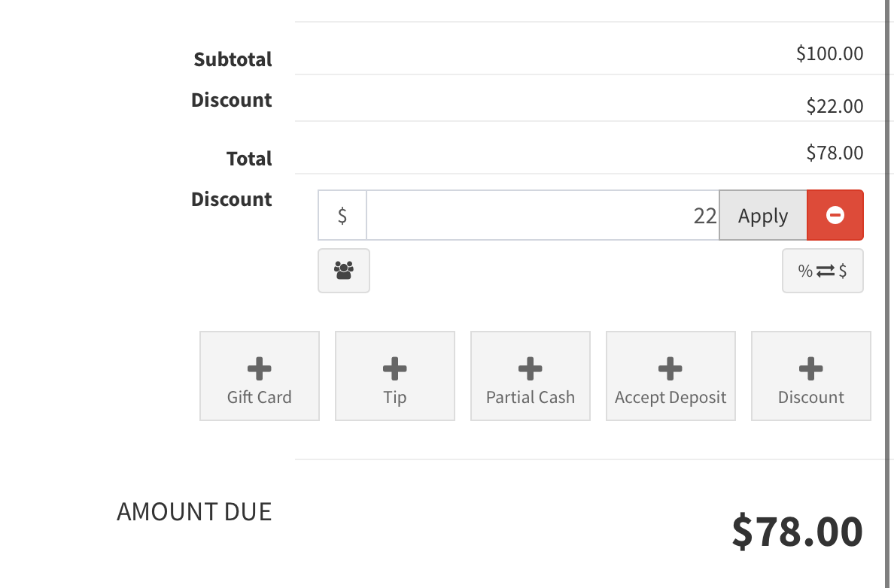894x588 pixels.
Task: Apply the entered discount amount
Action: coord(763,215)
